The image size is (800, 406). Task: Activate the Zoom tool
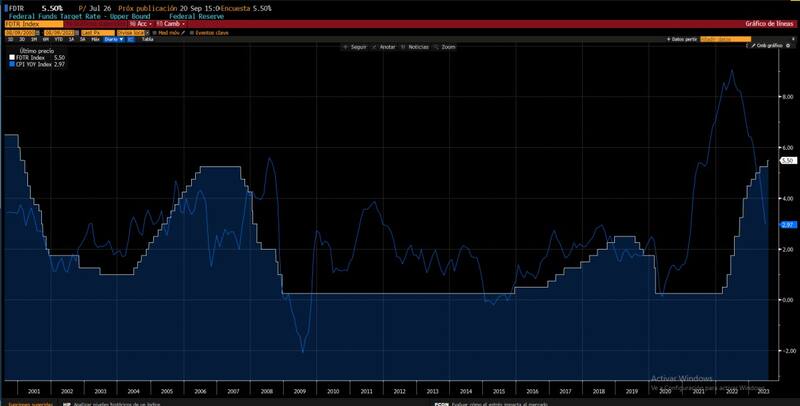[447, 47]
